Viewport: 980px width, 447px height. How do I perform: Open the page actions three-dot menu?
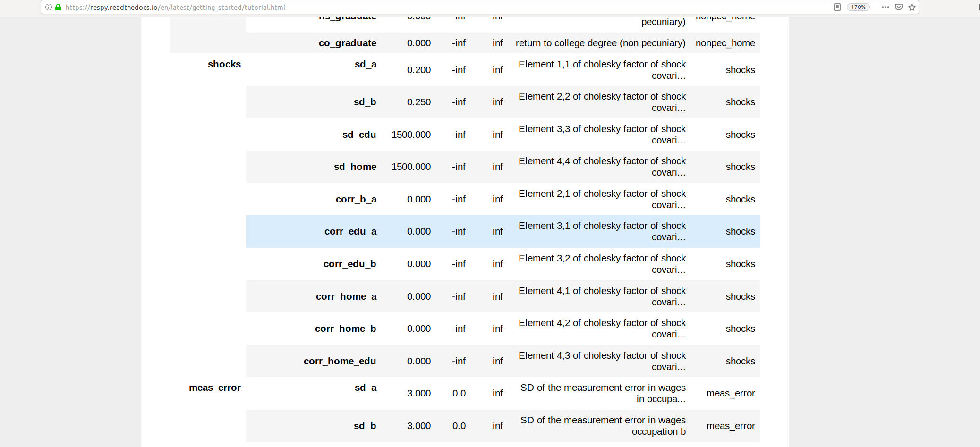[886, 7]
